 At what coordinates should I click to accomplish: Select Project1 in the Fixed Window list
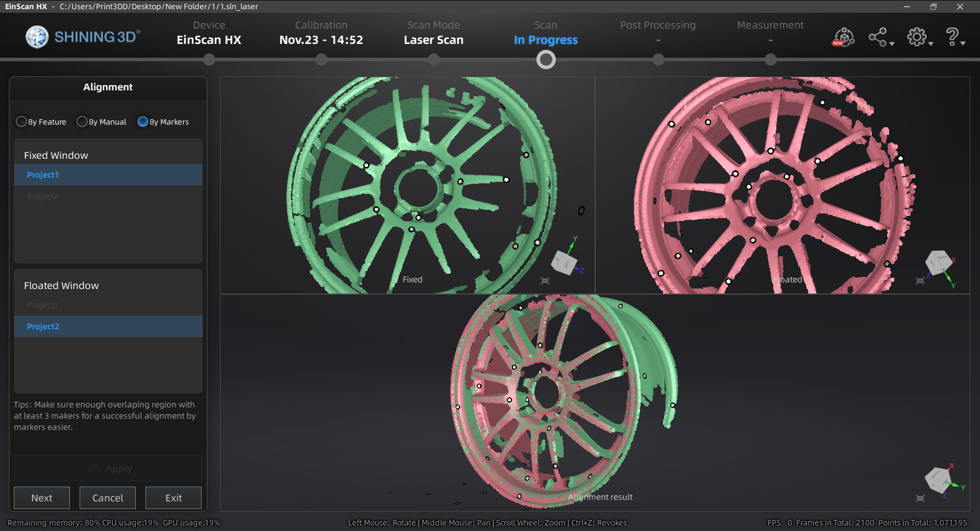pos(108,175)
